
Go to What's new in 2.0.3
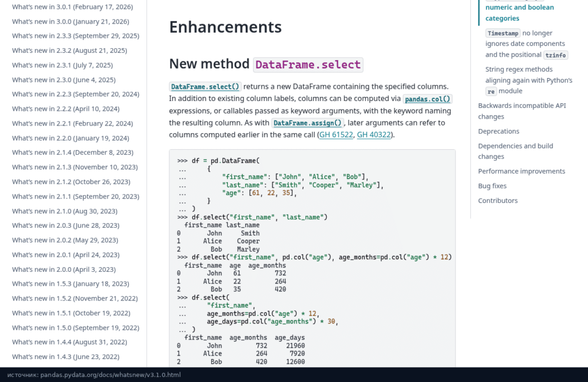point(65,225)
